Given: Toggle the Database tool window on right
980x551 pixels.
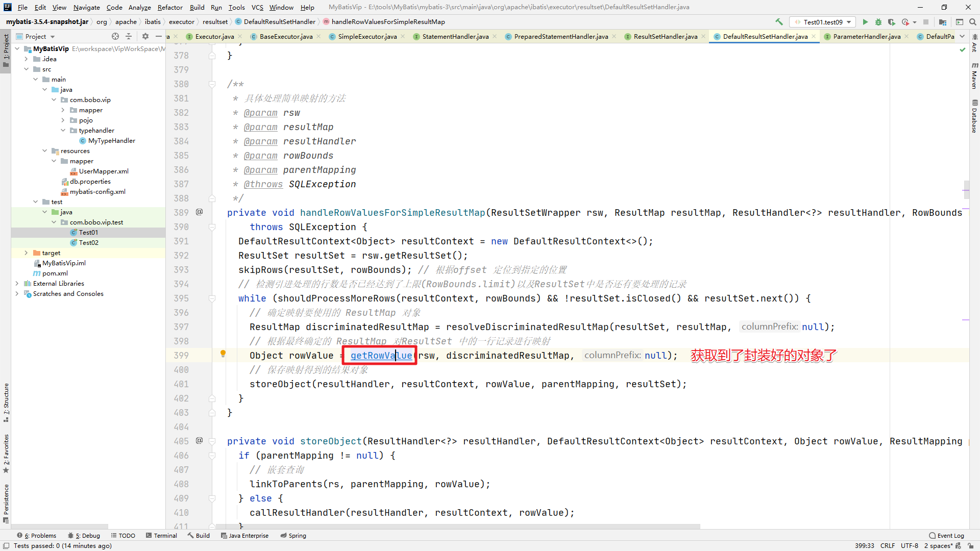Looking at the screenshot, I should 974,116.
